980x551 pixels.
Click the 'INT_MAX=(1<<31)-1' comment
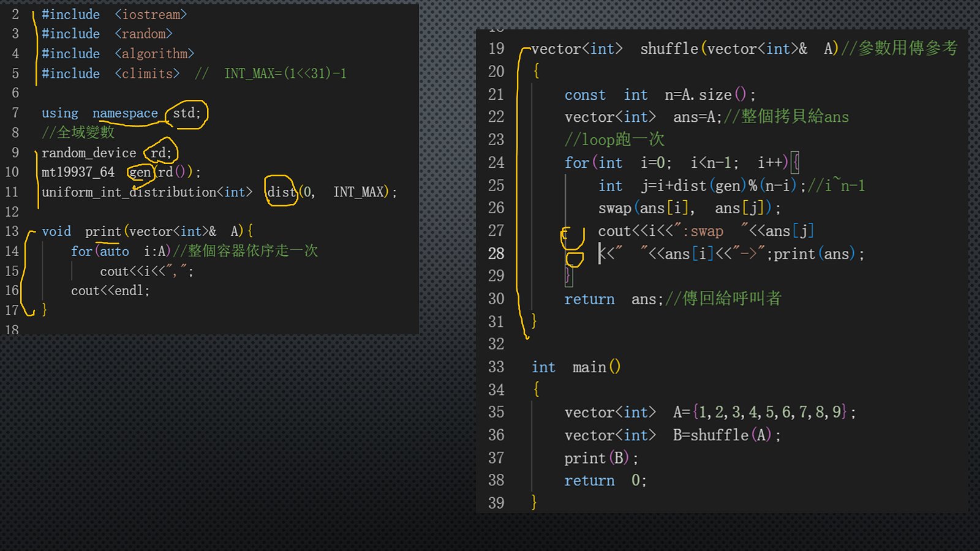pos(285,73)
